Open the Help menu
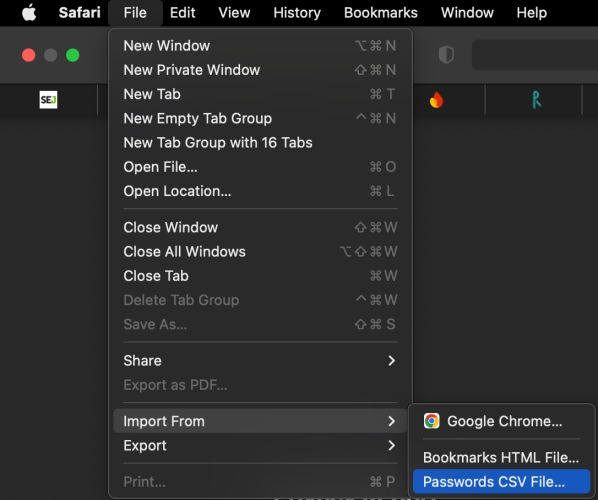Screen dimensions: 598x500 point(532,13)
